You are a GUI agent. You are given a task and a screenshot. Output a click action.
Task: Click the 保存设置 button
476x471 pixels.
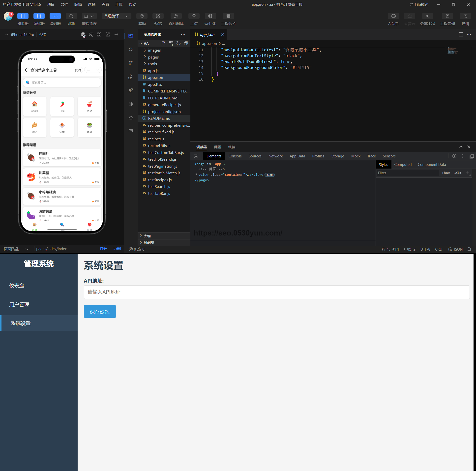click(100, 312)
